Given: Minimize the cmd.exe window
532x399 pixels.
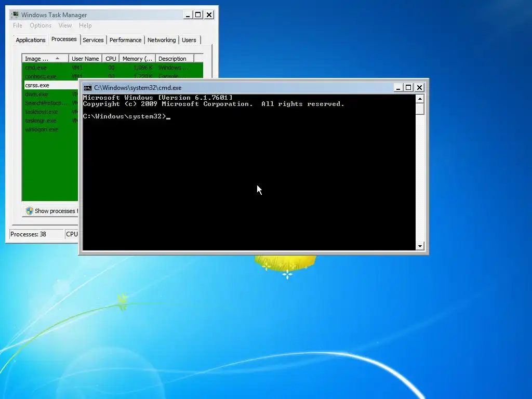Looking at the screenshot, I should click(398, 87).
